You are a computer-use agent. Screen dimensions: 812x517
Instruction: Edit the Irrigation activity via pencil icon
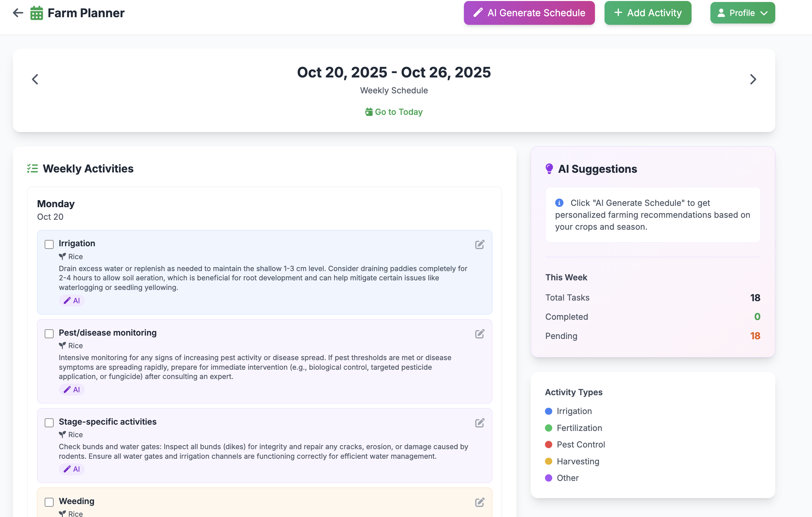click(x=479, y=245)
